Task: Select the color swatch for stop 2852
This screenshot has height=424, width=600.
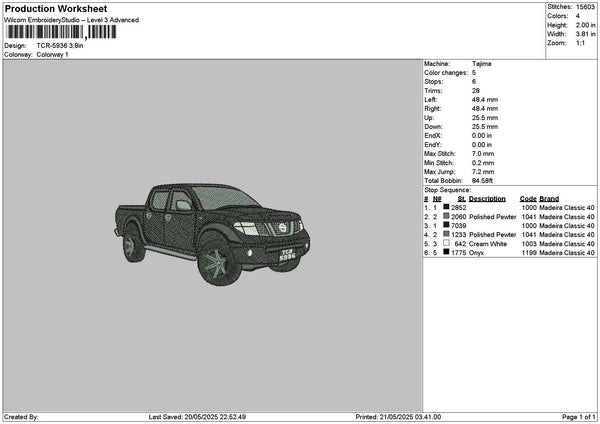Action: click(x=446, y=207)
